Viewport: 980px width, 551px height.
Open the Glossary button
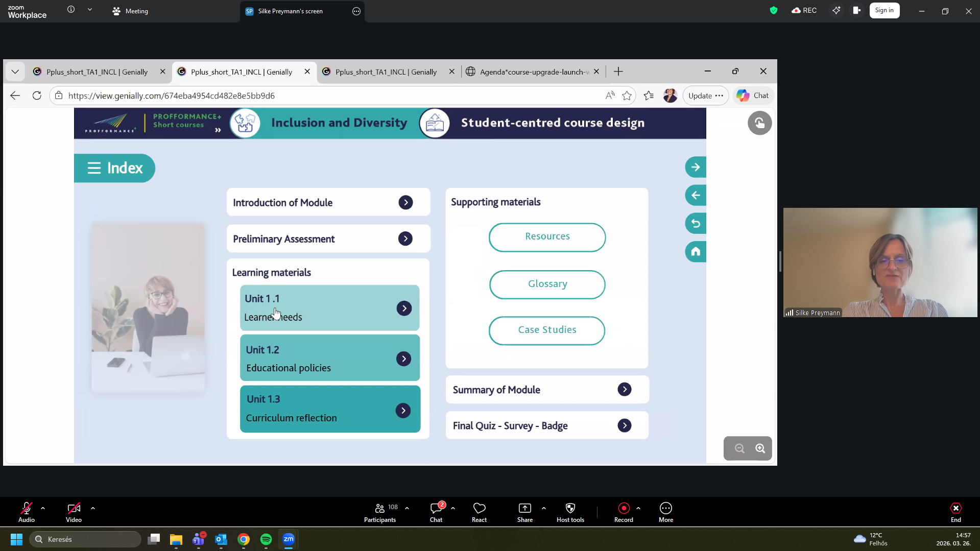pyautogui.click(x=547, y=284)
